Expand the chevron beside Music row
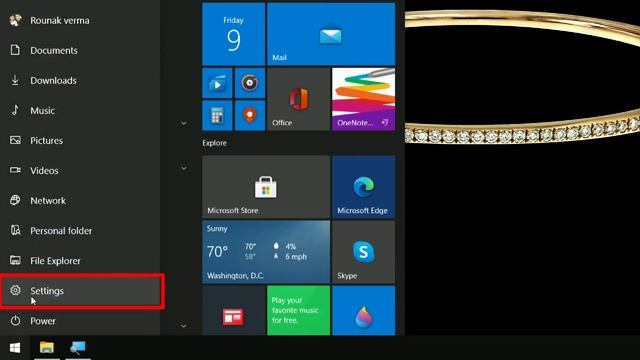 184,123
